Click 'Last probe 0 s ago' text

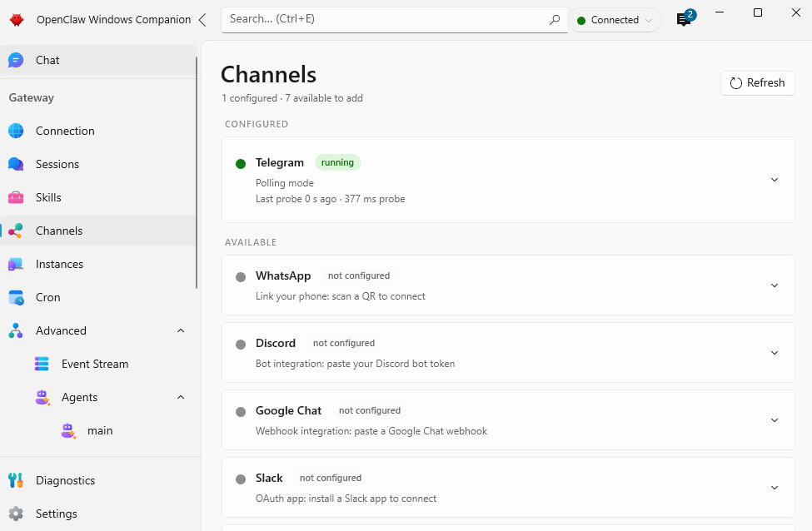[x=296, y=199]
